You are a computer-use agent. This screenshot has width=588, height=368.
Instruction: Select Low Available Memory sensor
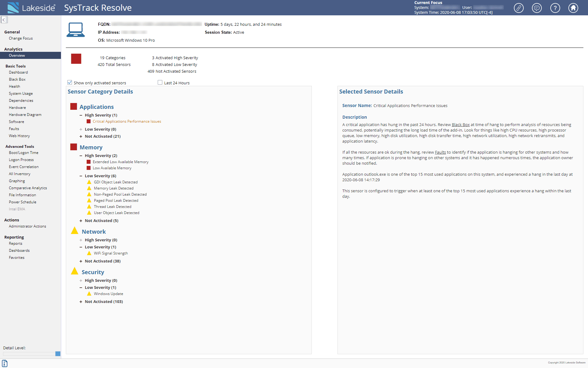[x=112, y=168]
